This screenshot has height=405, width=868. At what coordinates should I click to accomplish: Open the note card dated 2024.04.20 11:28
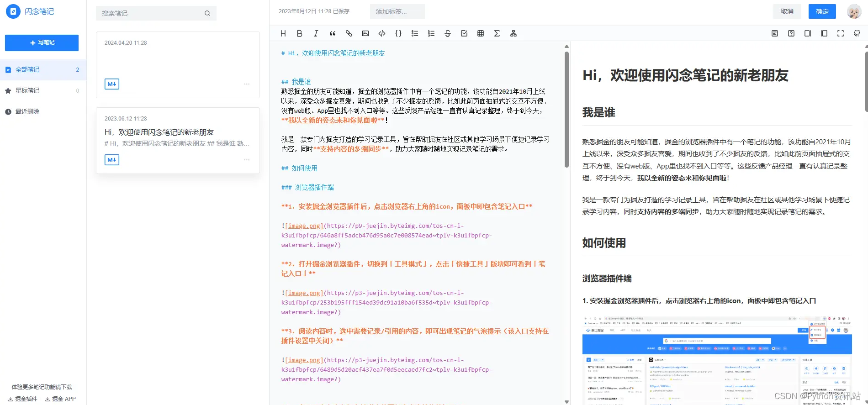pyautogui.click(x=178, y=65)
